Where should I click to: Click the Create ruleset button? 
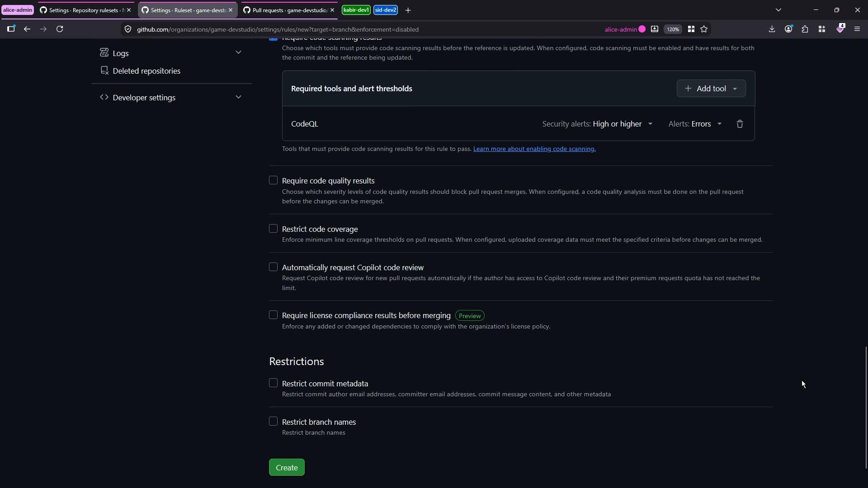pyautogui.click(x=287, y=467)
